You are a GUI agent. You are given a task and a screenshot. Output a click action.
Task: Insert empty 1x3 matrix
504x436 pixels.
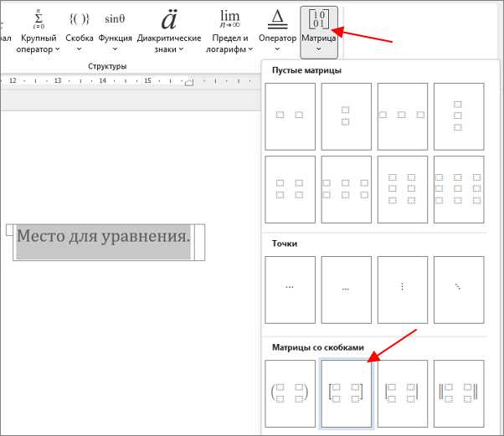coord(403,116)
